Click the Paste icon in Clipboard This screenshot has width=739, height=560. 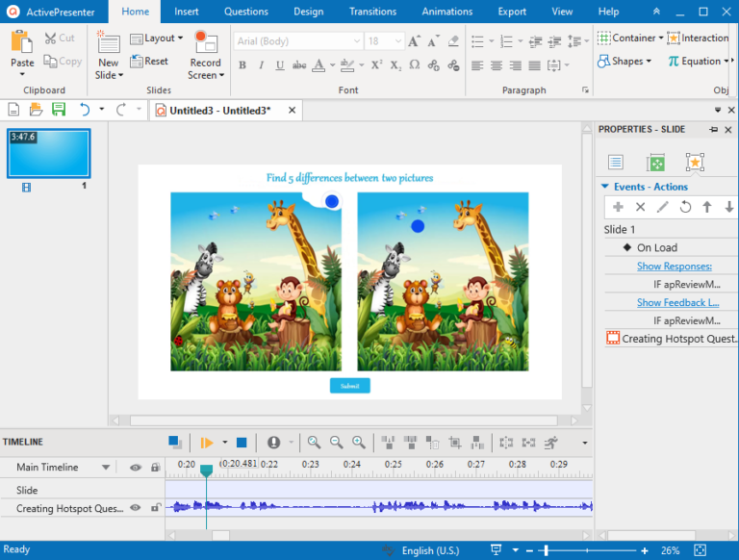point(22,41)
